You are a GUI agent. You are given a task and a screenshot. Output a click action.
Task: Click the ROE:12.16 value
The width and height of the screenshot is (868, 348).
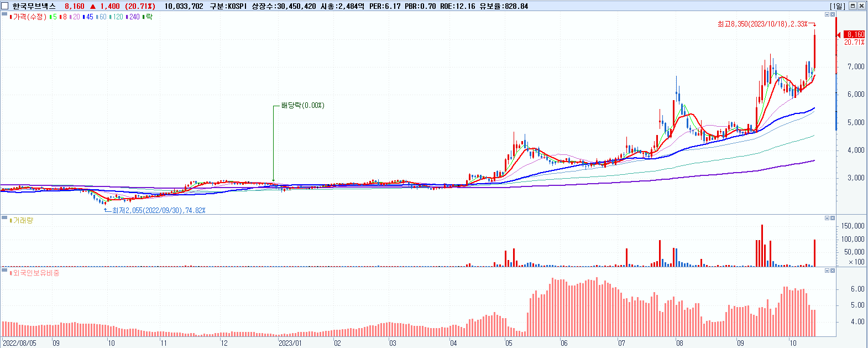coord(458,6)
